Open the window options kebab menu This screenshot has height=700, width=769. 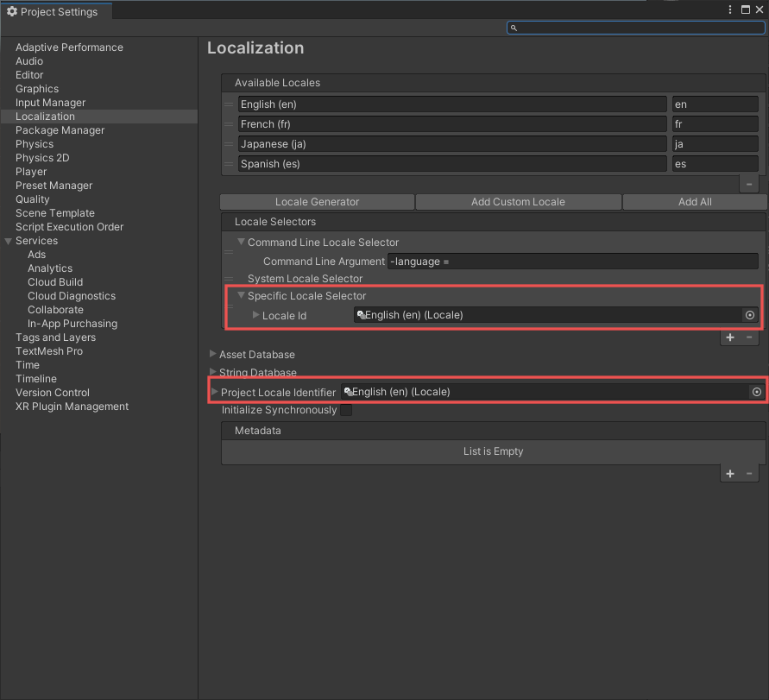(729, 9)
